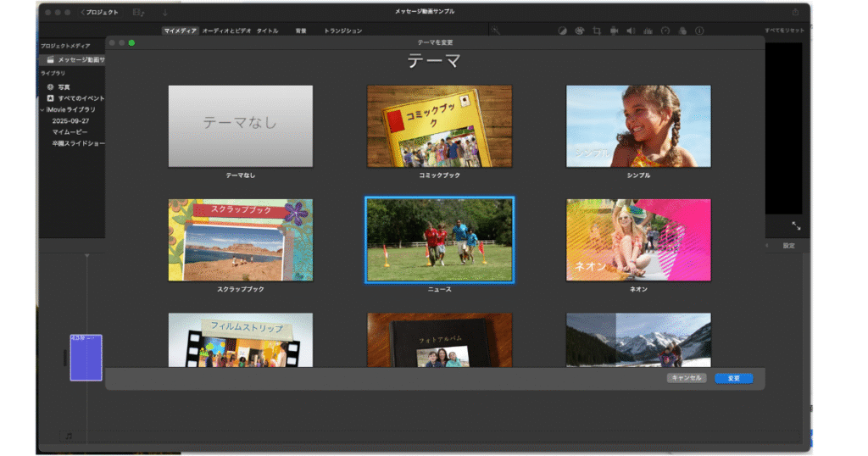The height and width of the screenshot is (456, 868).
Task: Switch to the マイメディア tab
Action: (181, 31)
